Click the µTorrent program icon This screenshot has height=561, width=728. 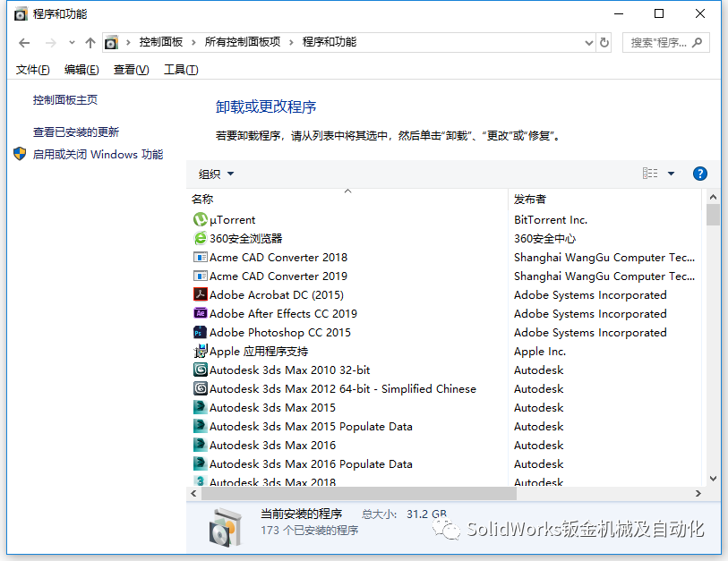pyautogui.click(x=200, y=219)
